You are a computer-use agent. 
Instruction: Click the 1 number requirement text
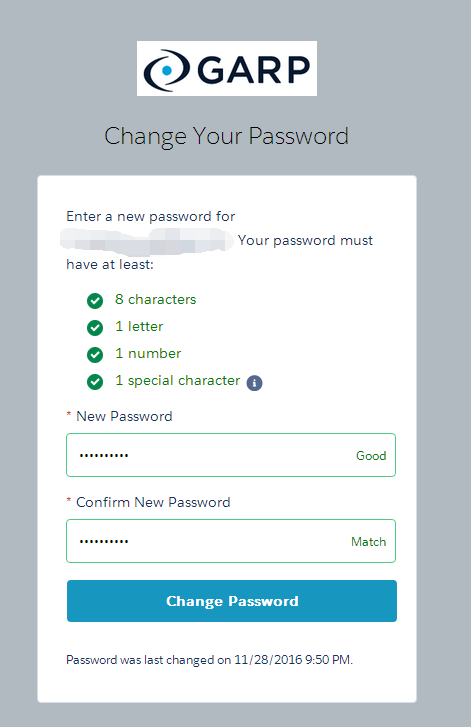click(x=148, y=353)
